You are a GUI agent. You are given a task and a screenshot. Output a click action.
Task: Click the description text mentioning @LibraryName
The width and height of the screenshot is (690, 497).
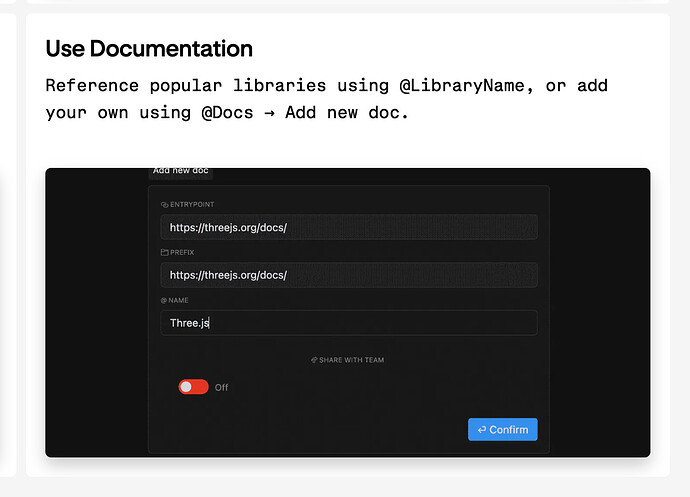tap(327, 99)
